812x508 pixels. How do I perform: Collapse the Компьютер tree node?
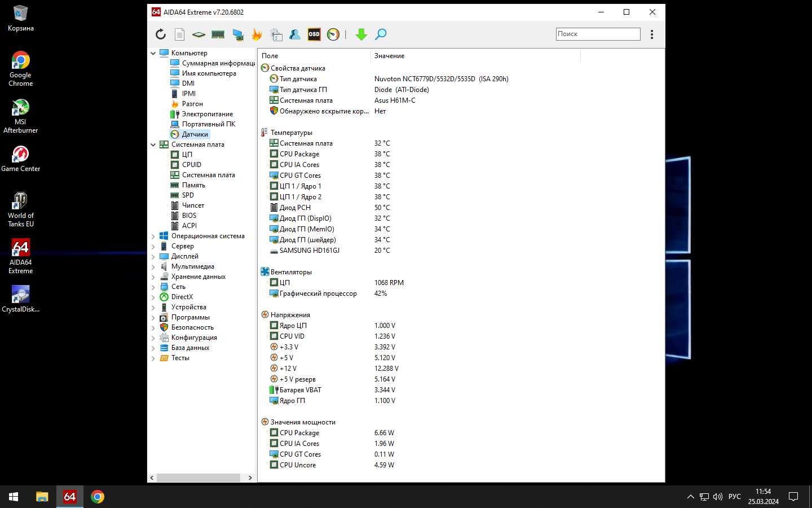click(x=153, y=53)
